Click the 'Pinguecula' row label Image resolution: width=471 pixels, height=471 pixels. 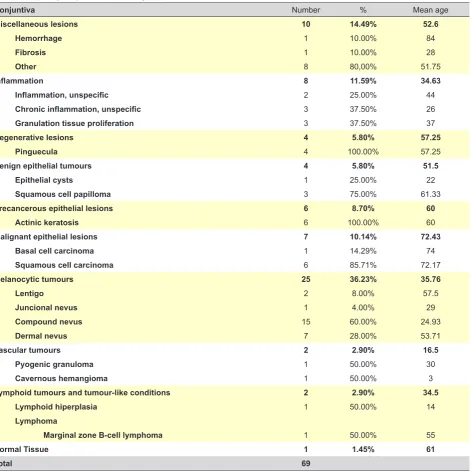pos(36,152)
